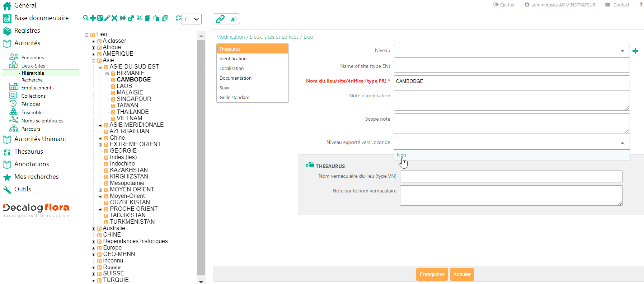Click the chain link icon above form
The height and width of the screenshot is (284, 644).
pyautogui.click(x=220, y=19)
